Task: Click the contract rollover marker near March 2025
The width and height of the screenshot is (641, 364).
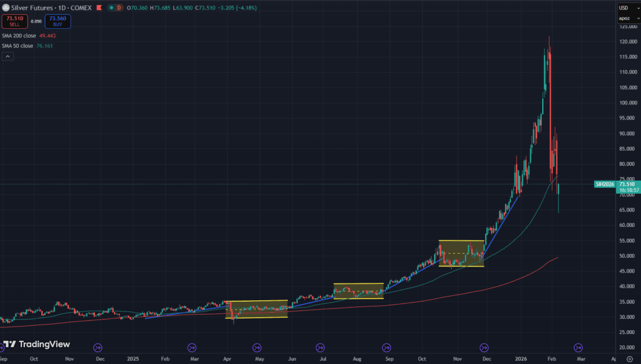Action: coord(192,346)
